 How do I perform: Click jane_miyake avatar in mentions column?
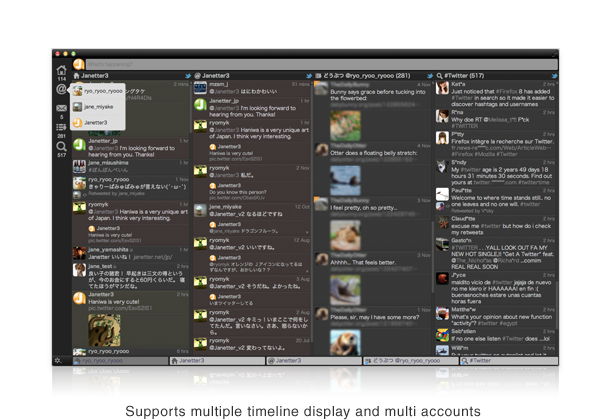pos(200,210)
